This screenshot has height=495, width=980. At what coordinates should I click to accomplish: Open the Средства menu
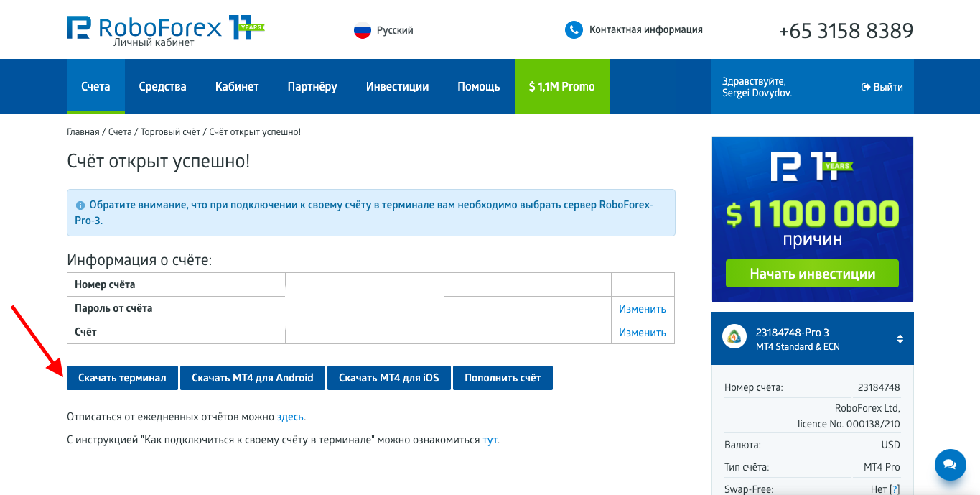[162, 86]
